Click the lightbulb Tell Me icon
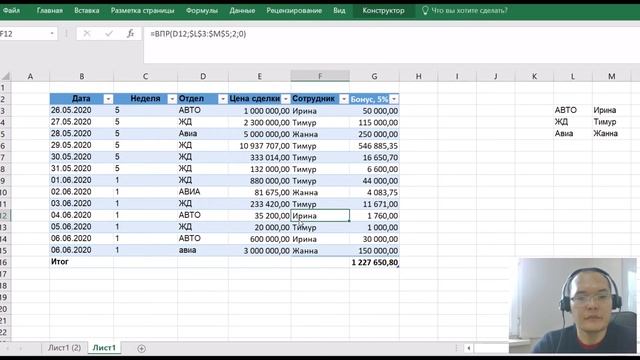The image size is (640, 360). coord(425,11)
